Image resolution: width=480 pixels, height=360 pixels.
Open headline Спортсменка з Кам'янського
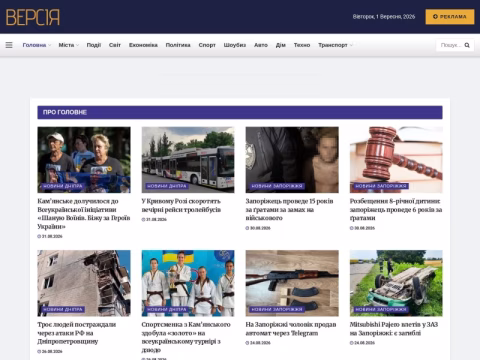[186, 337]
